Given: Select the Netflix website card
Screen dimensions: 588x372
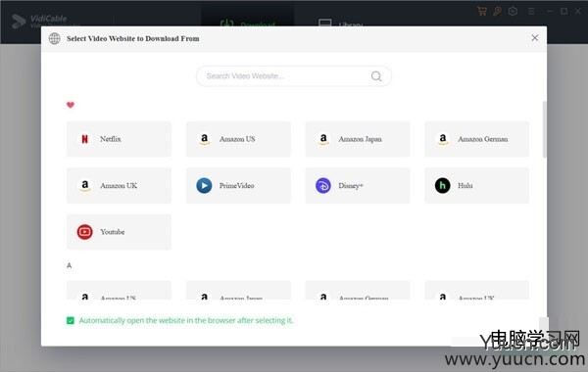Looking at the screenshot, I should (x=119, y=139).
